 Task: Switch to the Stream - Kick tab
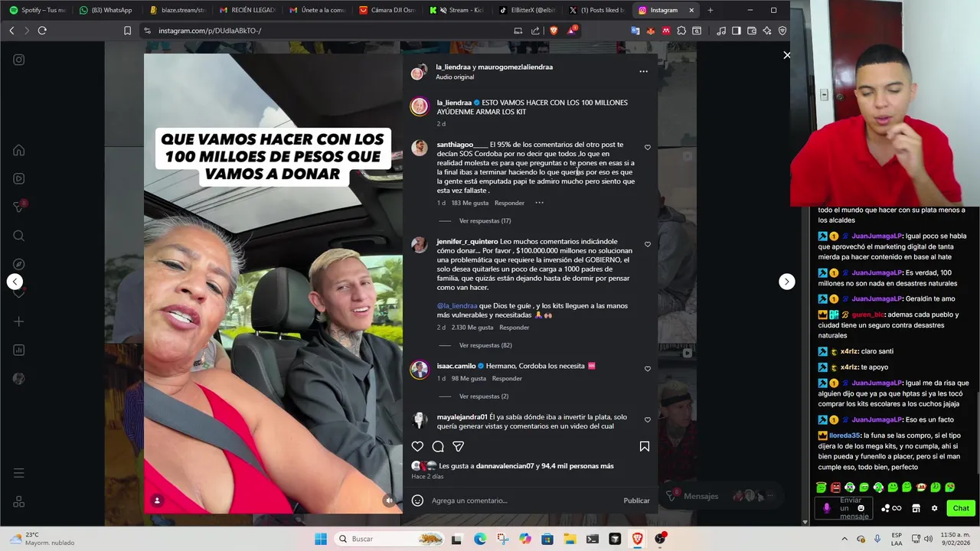(x=457, y=10)
